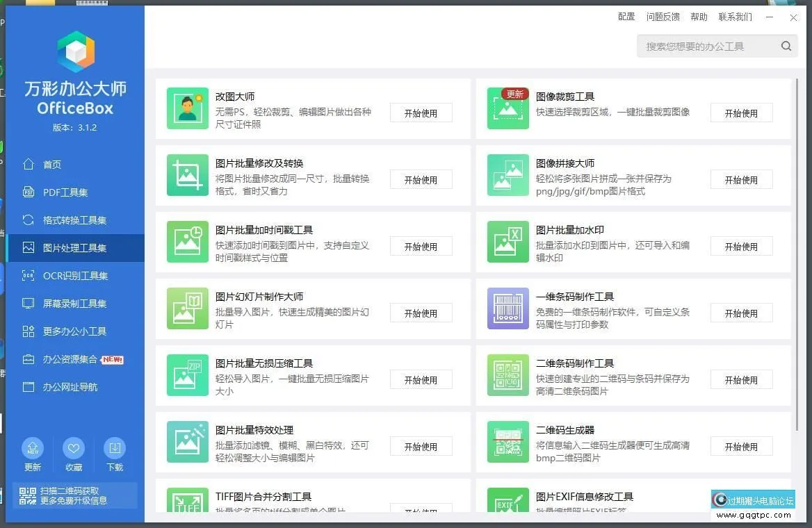Start using 图像拼接大师 with 开始使用
The width and height of the screenshot is (812, 528).
pyautogui.click(x=741, y=180)
